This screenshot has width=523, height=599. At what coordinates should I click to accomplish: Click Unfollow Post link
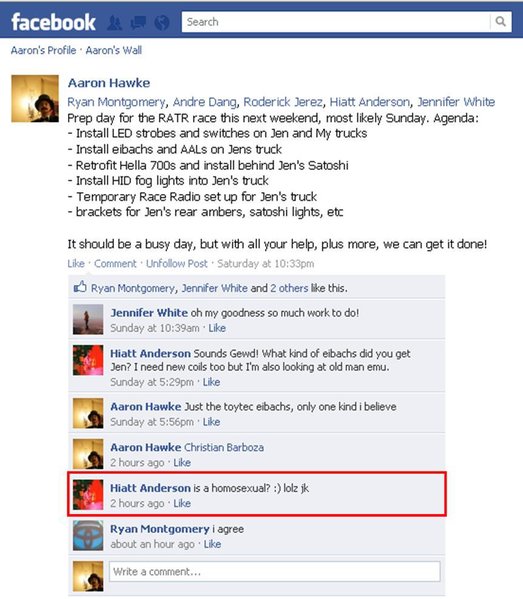(x=176, y=264)
